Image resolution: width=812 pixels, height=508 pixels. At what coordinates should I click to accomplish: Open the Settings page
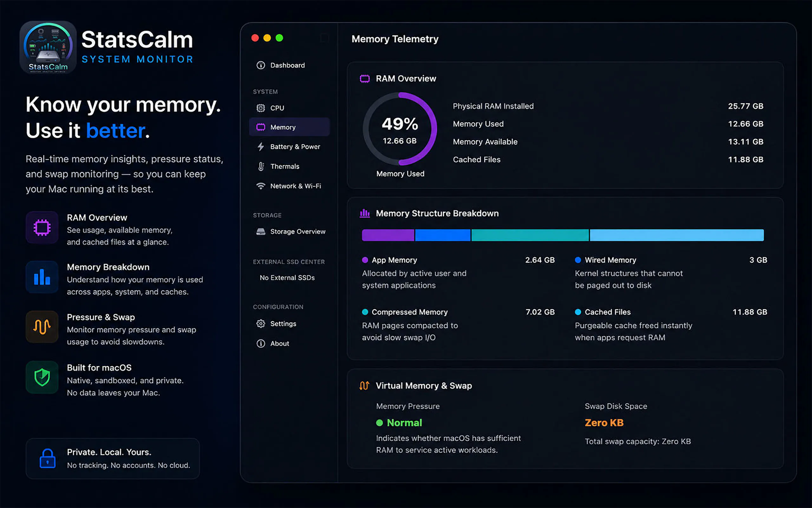pyautogui.click(x=289, y=324)
